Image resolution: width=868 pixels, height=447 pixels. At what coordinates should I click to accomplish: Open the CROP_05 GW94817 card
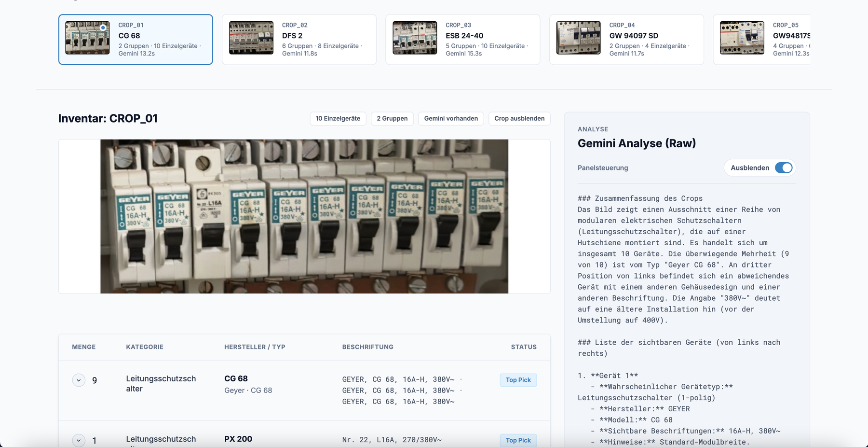click(761, 39)
